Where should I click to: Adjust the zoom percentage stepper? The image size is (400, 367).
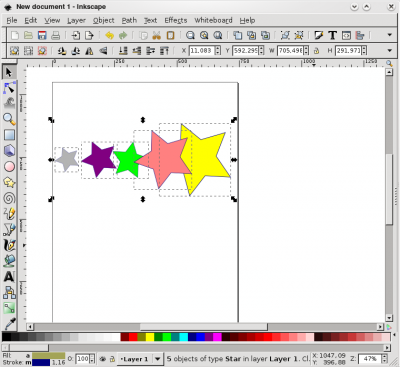[385, 359]
